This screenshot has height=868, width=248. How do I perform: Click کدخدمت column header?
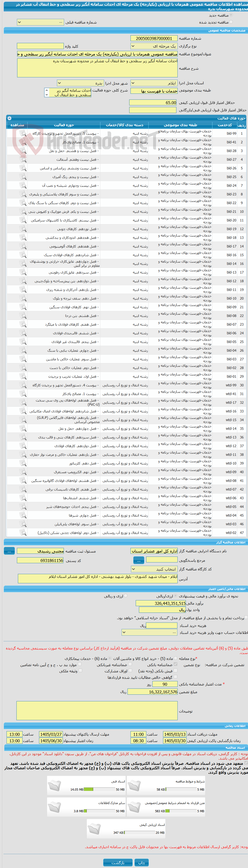(225, 125)
